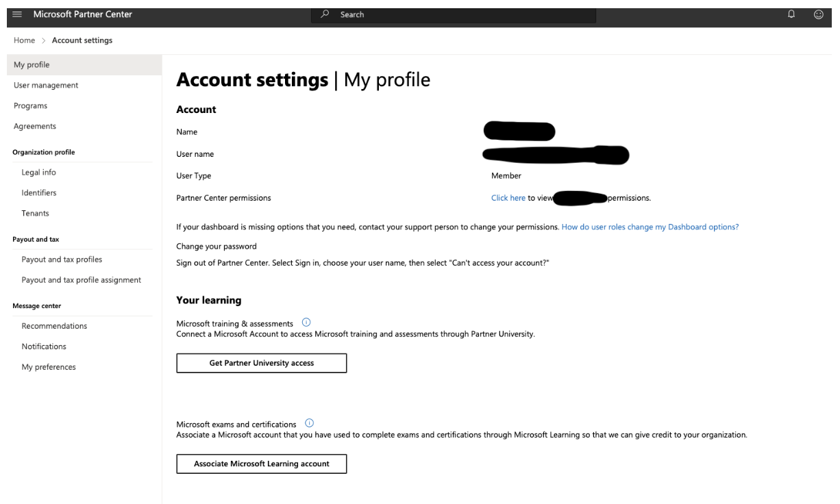Click the 'Change your password' text
The width and height of the screenshot is (840, 504).
217,247
